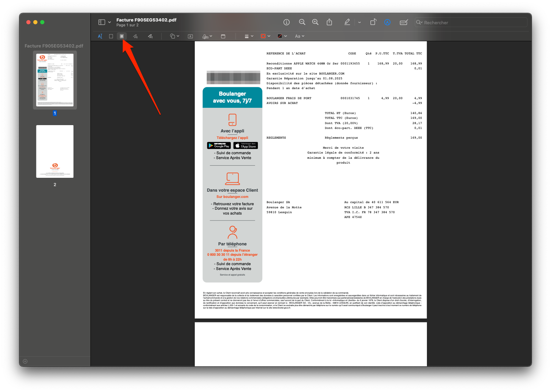Click the laptop icon above espace Client
Screen dimensions: 551x392
click(233, 179)
